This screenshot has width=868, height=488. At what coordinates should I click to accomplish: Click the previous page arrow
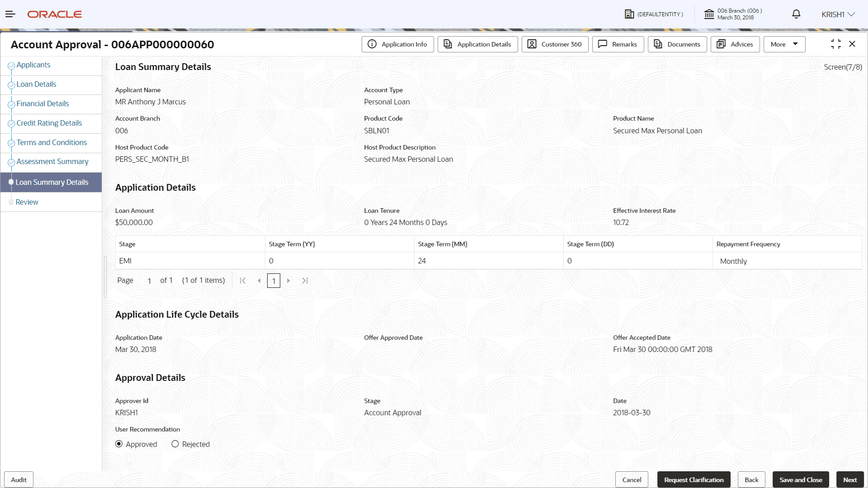tap(259, 281)
